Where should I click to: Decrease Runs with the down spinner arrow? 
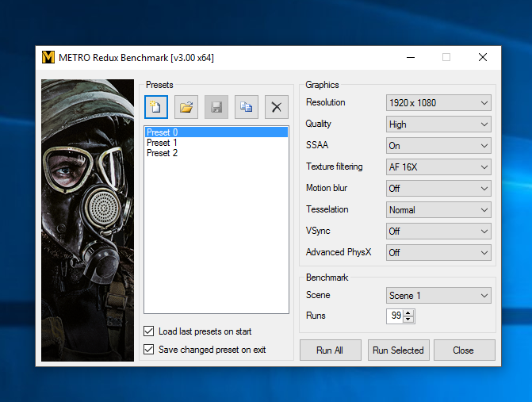[x=408, y=320]
